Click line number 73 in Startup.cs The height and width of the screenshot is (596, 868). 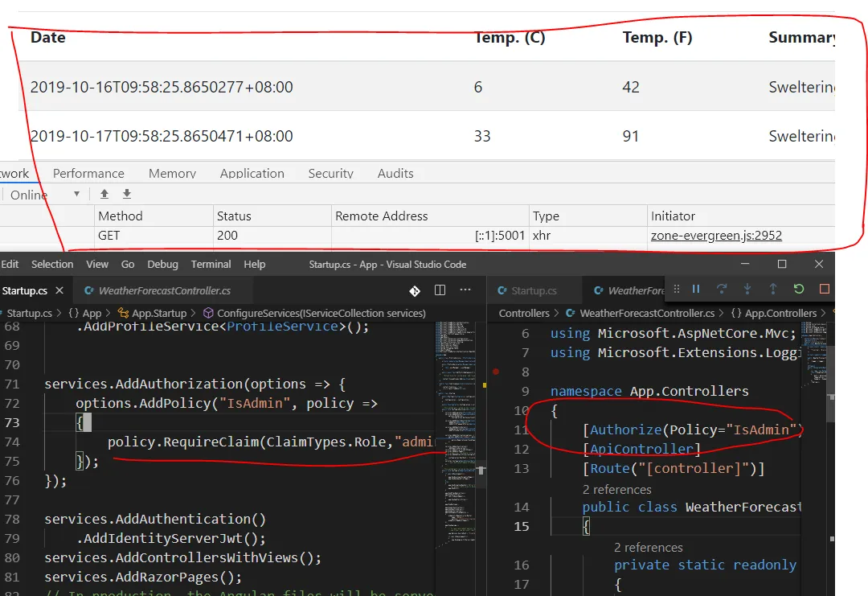pyautogui.click(x=12, y=422)
